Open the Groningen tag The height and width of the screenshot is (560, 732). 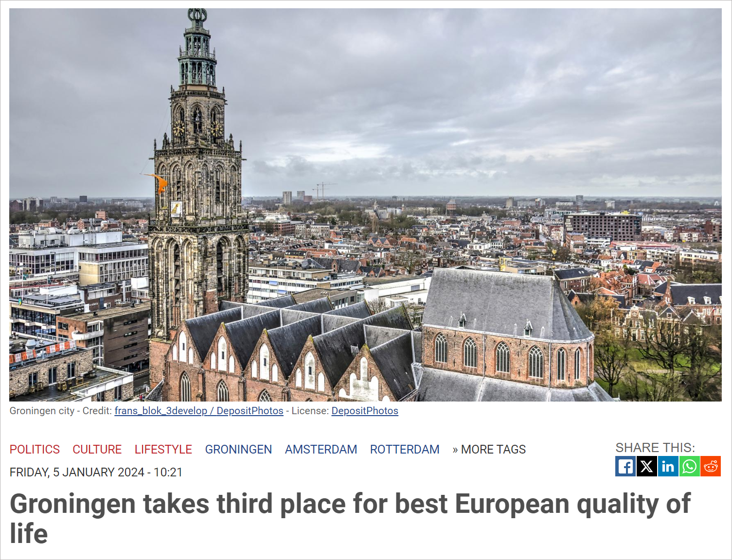click(x=238, y=450)
